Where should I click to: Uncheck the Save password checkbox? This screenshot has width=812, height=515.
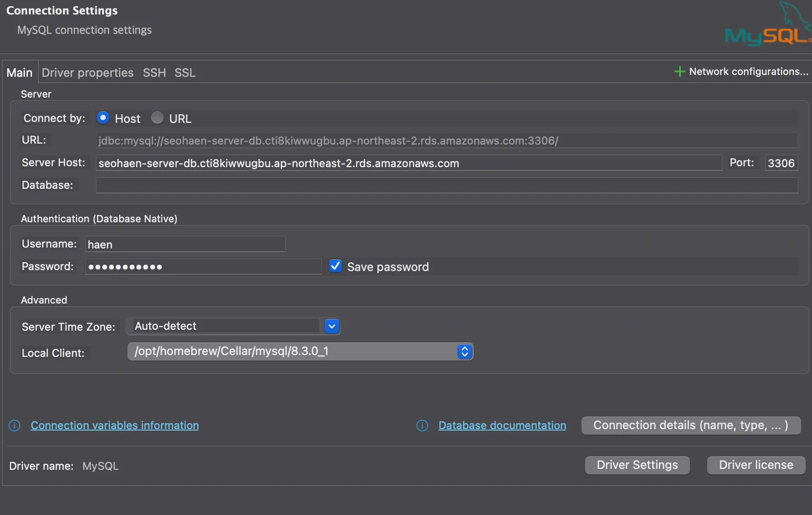[335, 266]
